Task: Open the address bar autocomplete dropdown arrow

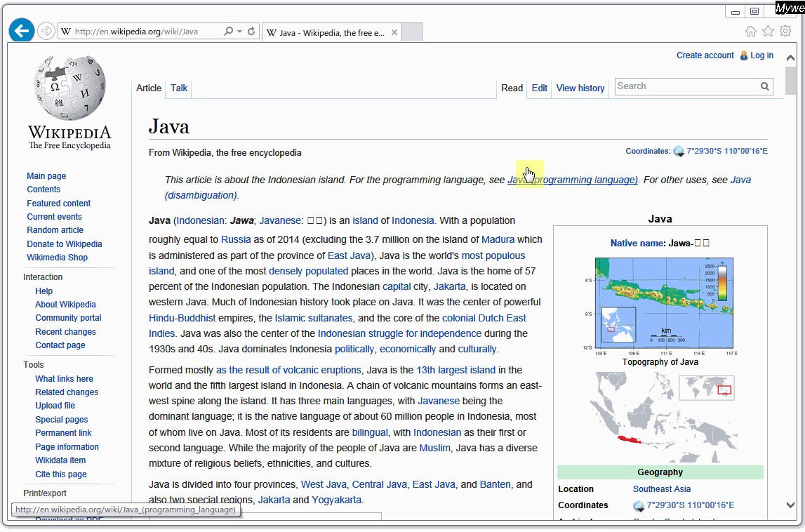Action: click(x=239, y=32)
